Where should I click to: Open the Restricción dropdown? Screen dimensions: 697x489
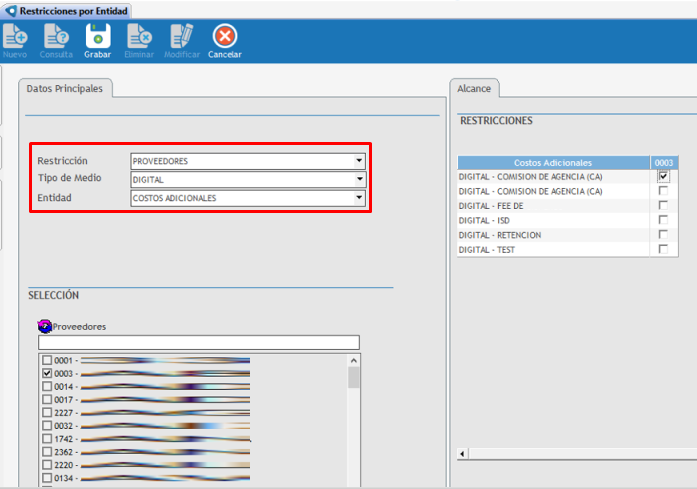359,161
